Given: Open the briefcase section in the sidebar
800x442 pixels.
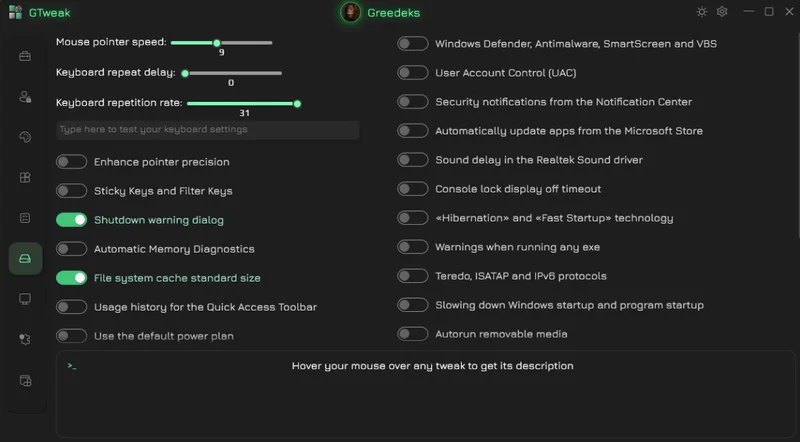Looking at the screenshot, I should tap(25, 56).
